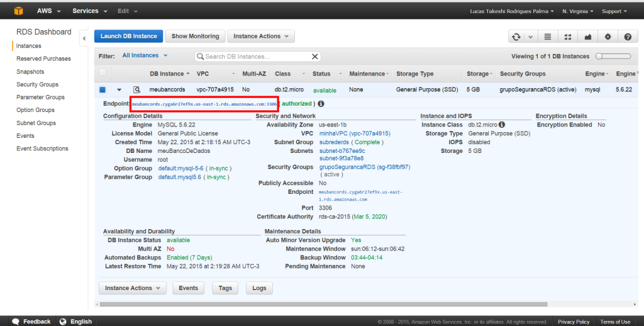This screenshot has width=644, height=326.
Task: Collapse the meubancords row details arrow
Action: [119, 90]
